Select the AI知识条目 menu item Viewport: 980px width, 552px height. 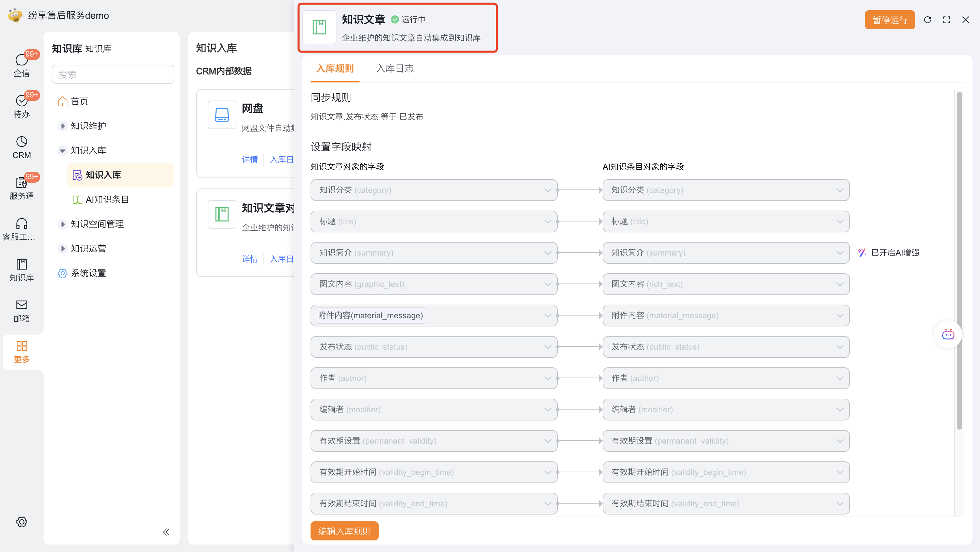point(107,199)
